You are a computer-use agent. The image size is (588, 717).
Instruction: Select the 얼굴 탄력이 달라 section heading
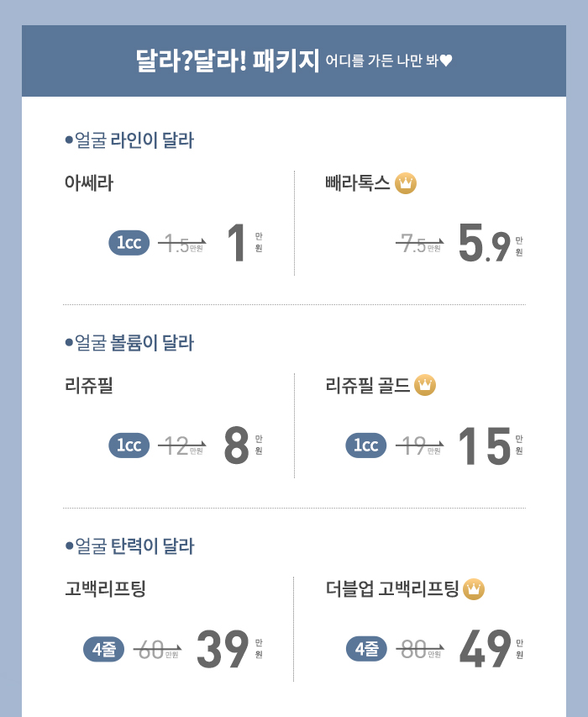[129, 546]
